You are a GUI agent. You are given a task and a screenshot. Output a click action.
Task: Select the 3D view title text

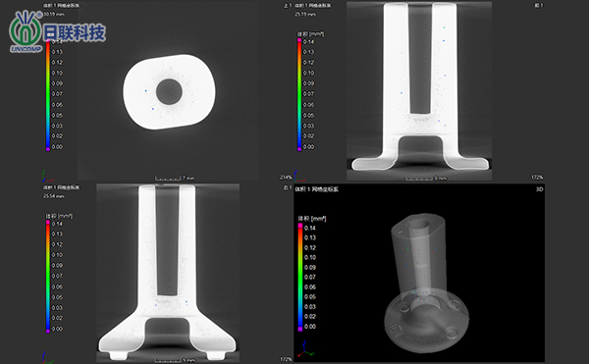point(317,189)
